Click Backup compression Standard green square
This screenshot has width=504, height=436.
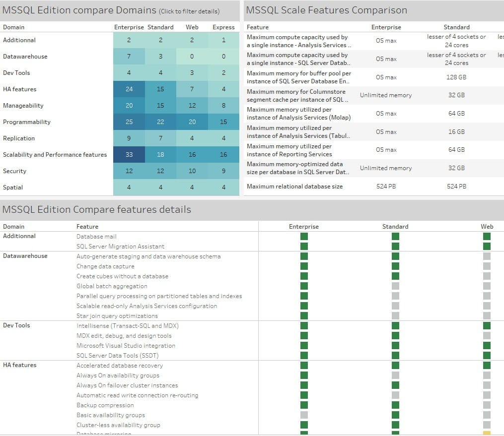395,405
